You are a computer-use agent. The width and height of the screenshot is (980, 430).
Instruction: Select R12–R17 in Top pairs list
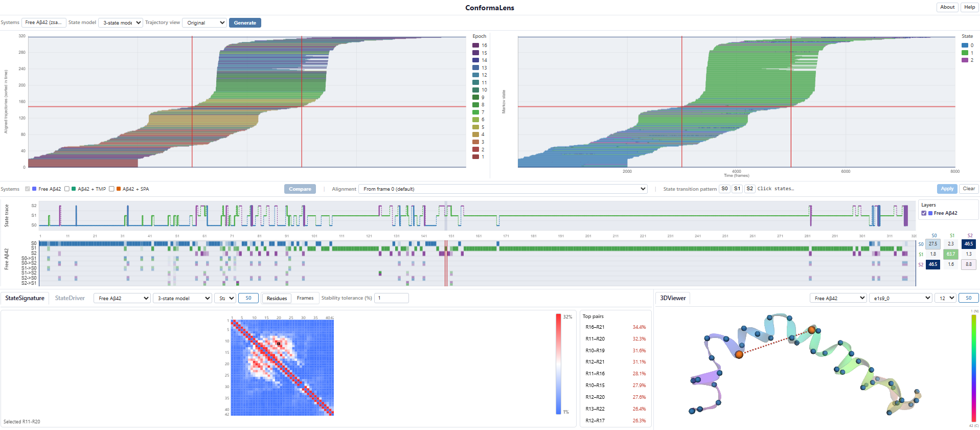[x=616, y=421]
